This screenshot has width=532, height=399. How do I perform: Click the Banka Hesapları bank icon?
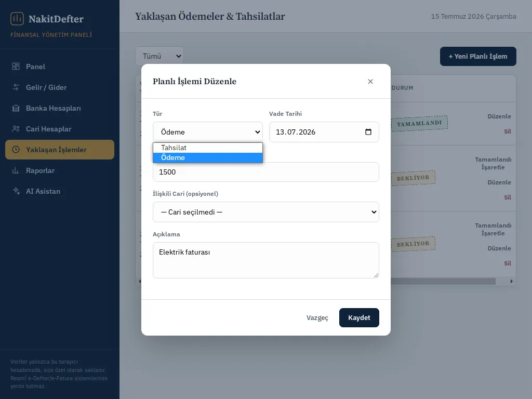pyautogui.click(x=16, y=108)
